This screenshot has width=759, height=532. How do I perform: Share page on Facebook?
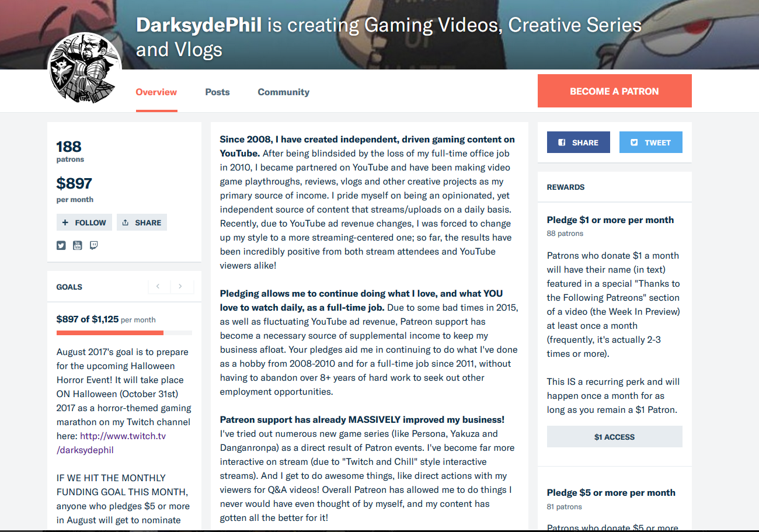point(578,142)
